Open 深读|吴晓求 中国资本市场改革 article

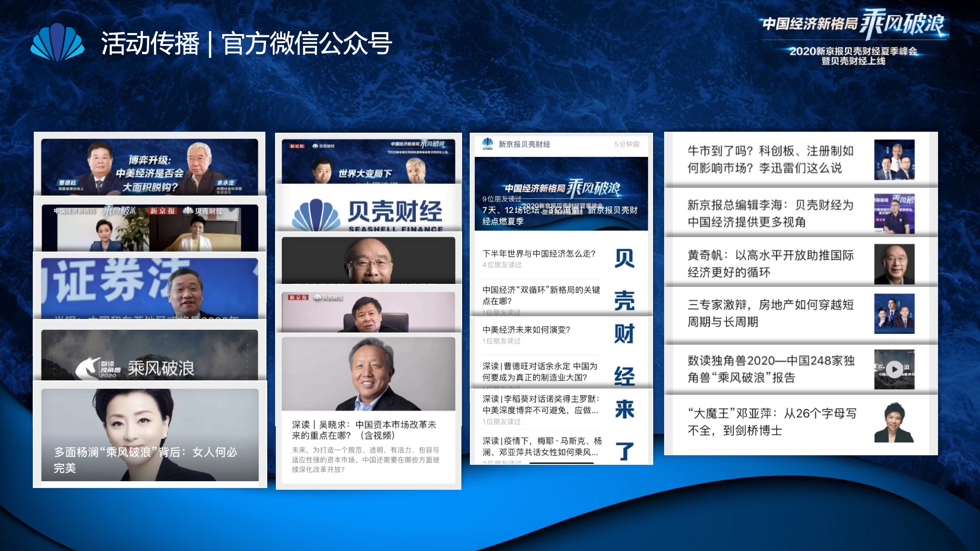pyautogui.click(x=363, y=430)
